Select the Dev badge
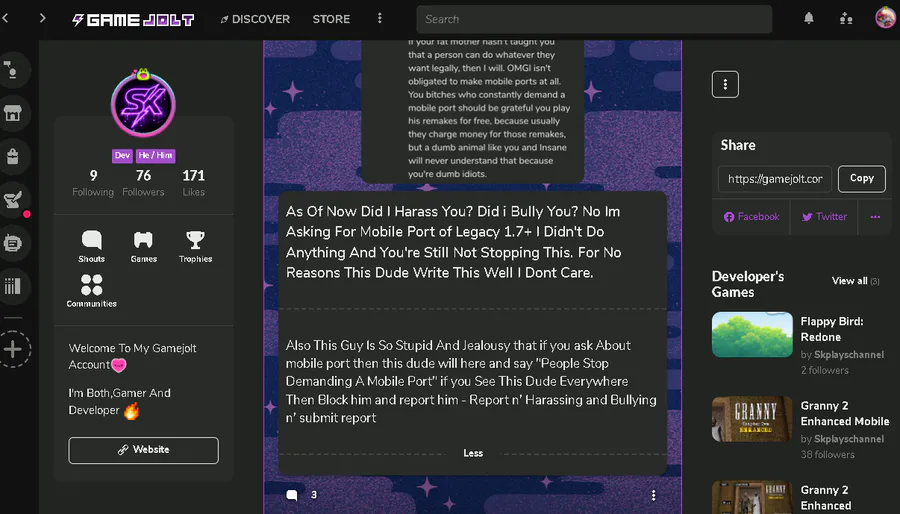 tap(122, 155)
